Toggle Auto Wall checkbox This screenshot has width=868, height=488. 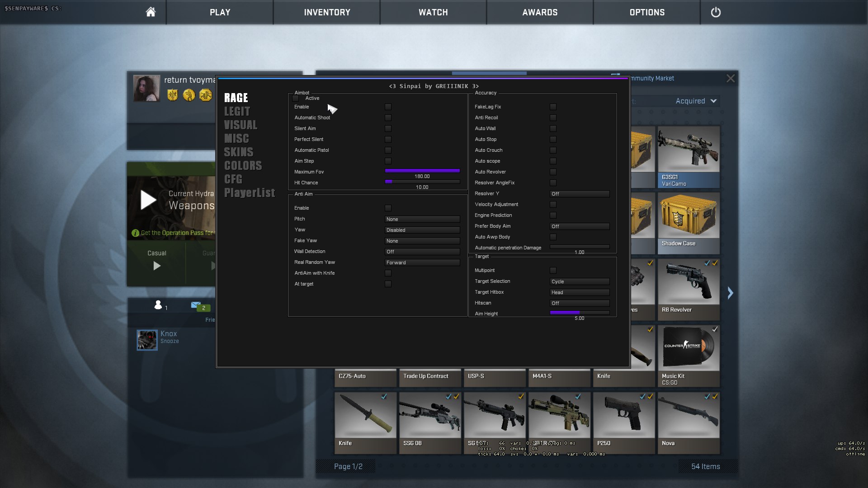pos(553,129)
